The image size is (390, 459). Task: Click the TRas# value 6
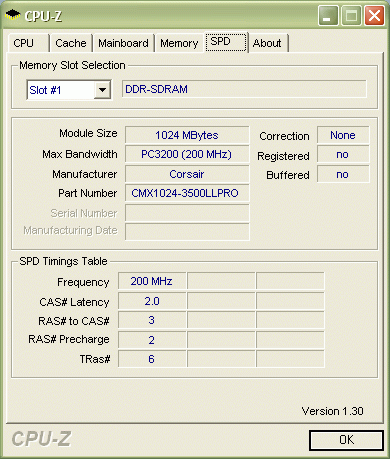(x=152, y=359)
